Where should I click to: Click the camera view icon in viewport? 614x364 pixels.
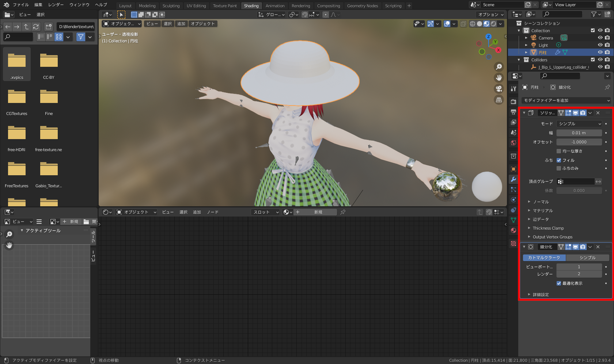pos(499,89)
